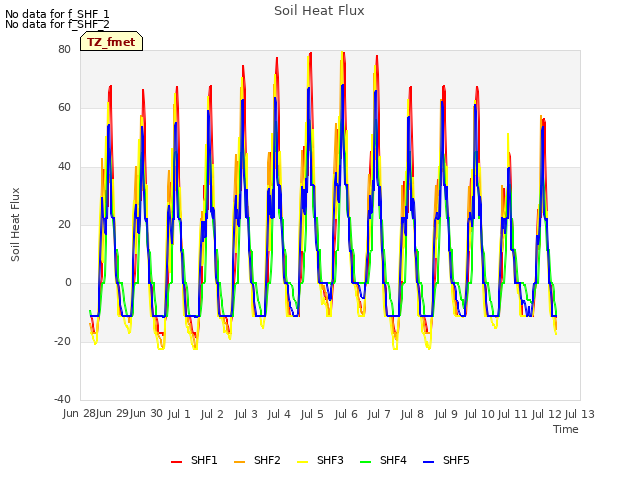640x480 pixels.
Task: Click the Jul 9 x-axis date label
Action: tap(446, 414)
